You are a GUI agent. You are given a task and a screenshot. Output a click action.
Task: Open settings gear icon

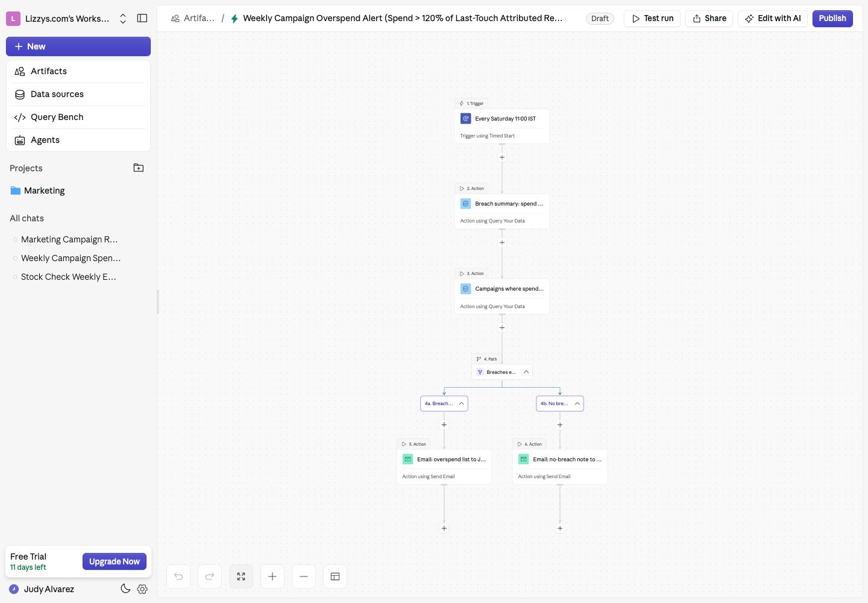[142, 589]
